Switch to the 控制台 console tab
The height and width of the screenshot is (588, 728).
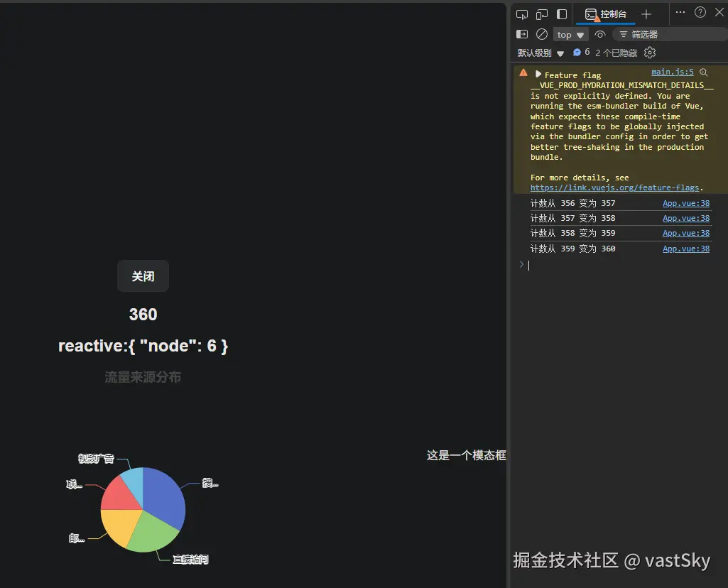[x=605, y=14]
